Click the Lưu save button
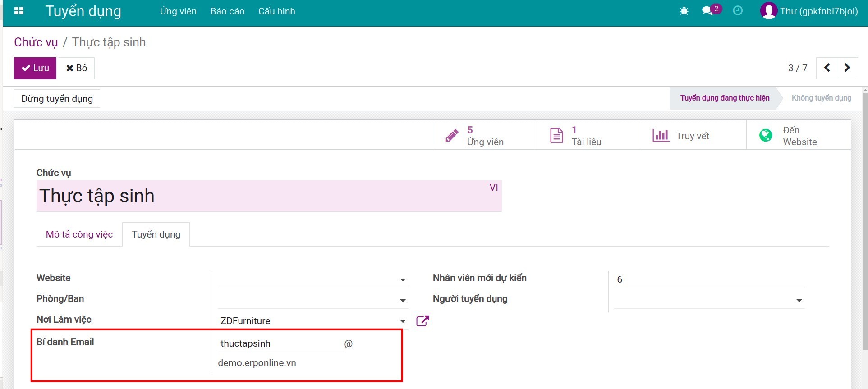Viewport: 868px width, 389px height. 35,68
